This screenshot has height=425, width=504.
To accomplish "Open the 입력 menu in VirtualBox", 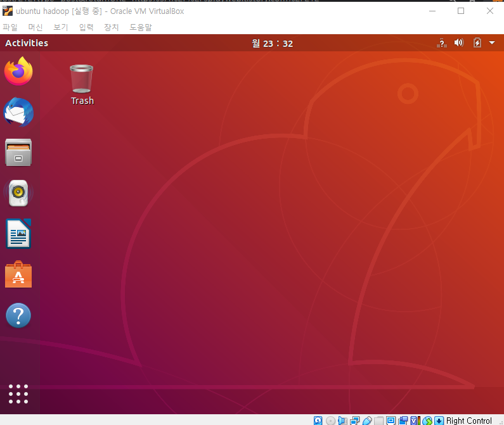I will (x=86, y=27).
